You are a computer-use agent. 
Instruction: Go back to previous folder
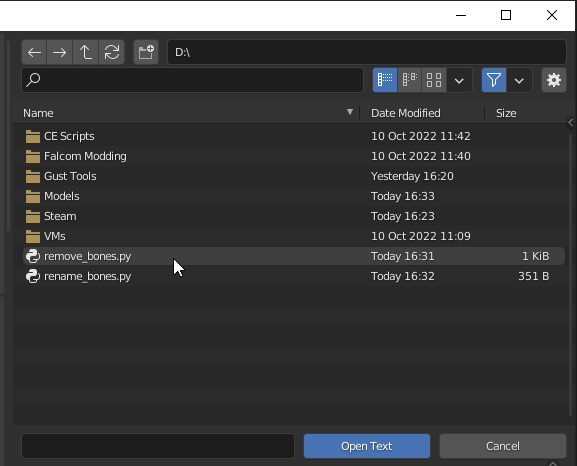coord(34,52)
